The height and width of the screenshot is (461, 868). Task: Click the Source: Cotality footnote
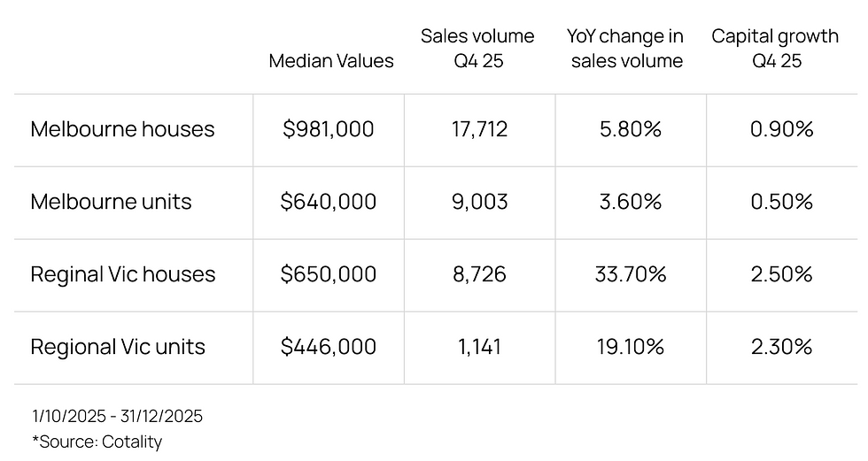[97, 441]
